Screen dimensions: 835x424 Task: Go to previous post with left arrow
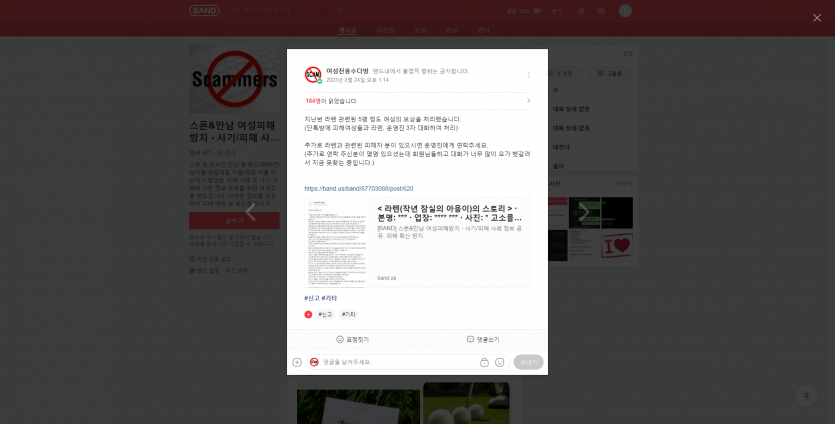pyautogui.click(x=251, y=212)
